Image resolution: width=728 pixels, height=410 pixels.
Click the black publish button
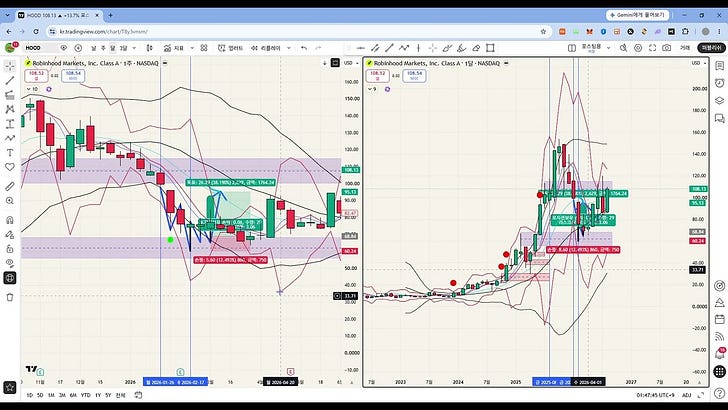(711, 48)
